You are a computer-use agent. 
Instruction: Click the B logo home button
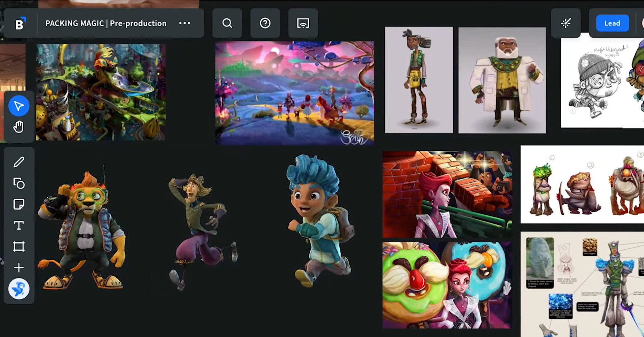[x=20, y=24]
